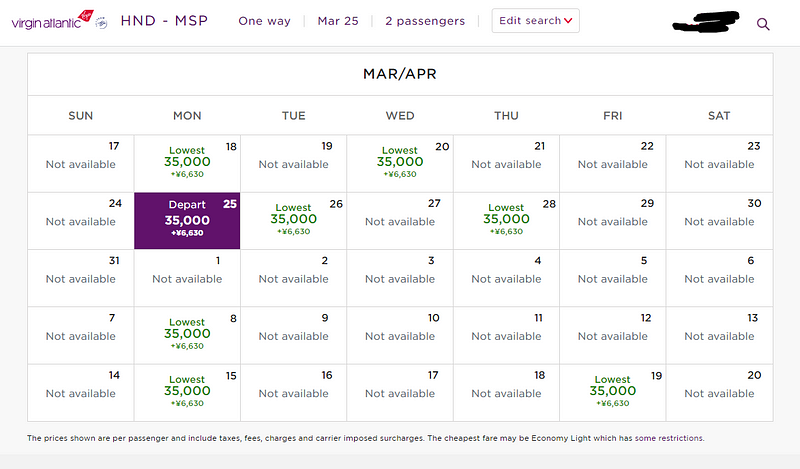Choose March 26 lowest fare
Viewport: 800px width, 469px height.
click(294, 220)
